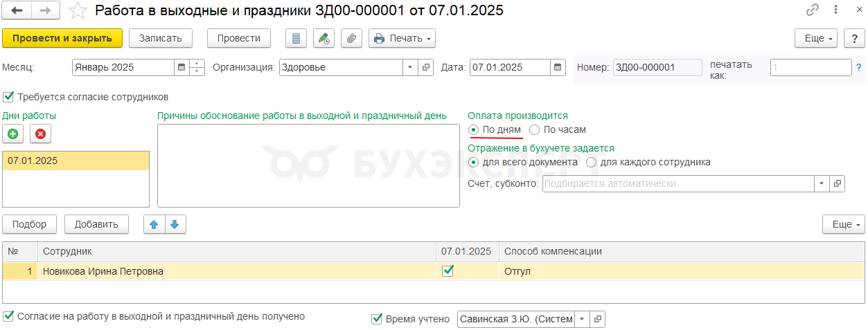The image size is (868, 330).
Task: Click the Подбор button
Action: click(30, 224)
